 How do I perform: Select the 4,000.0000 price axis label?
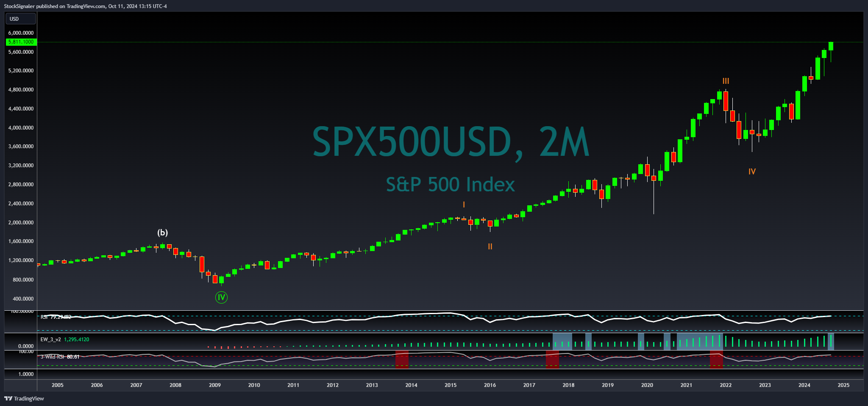[21, 128]
